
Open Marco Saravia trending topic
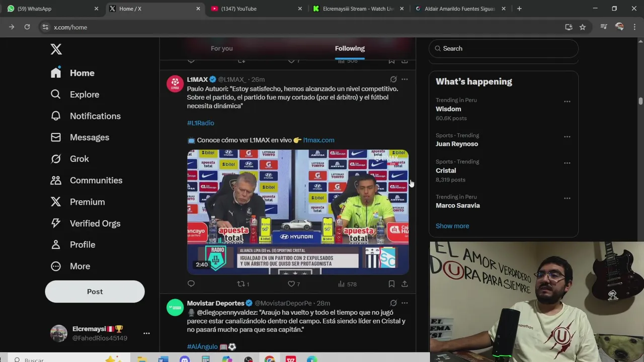pos(458,206)
